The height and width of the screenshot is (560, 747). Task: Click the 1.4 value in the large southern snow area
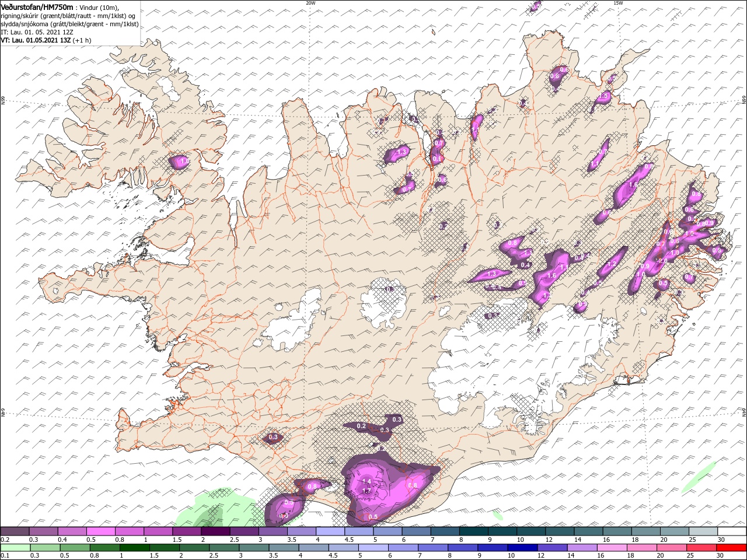[367, 481]
